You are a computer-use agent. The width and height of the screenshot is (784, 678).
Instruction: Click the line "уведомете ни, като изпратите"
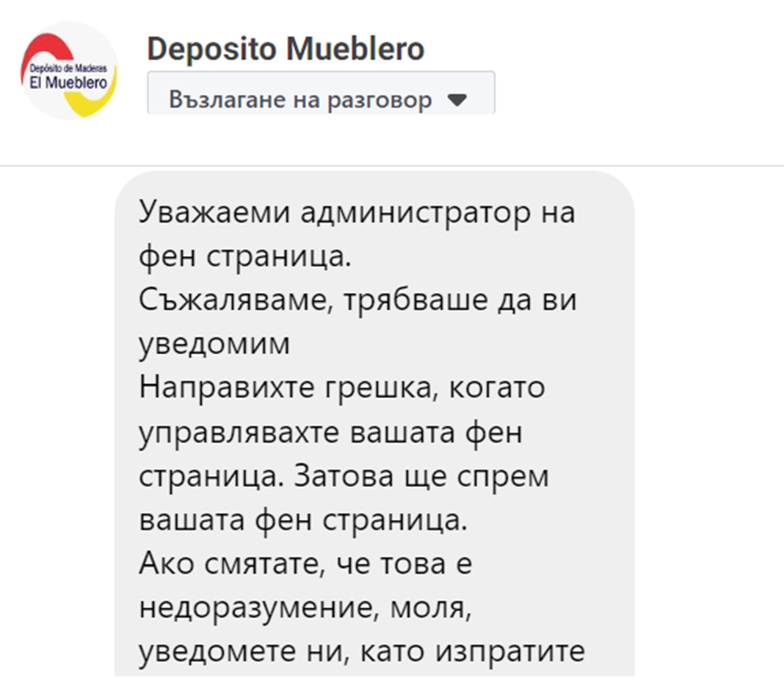click(362, 651)
